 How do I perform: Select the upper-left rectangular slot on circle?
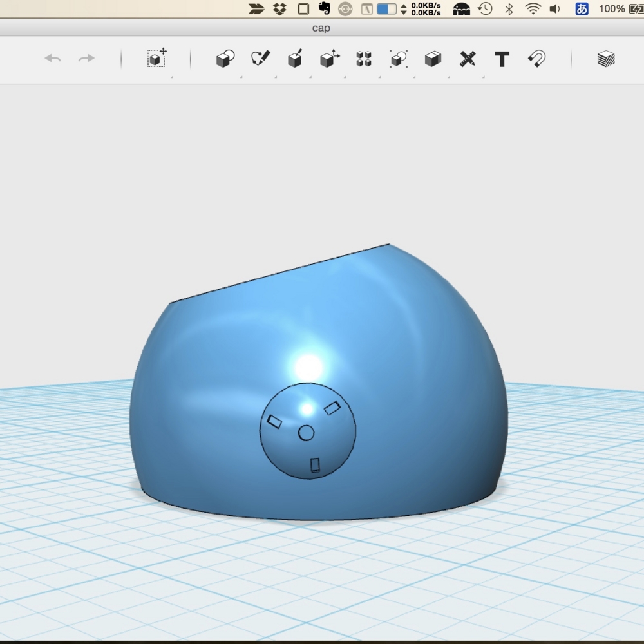click(x=274, y=421)
